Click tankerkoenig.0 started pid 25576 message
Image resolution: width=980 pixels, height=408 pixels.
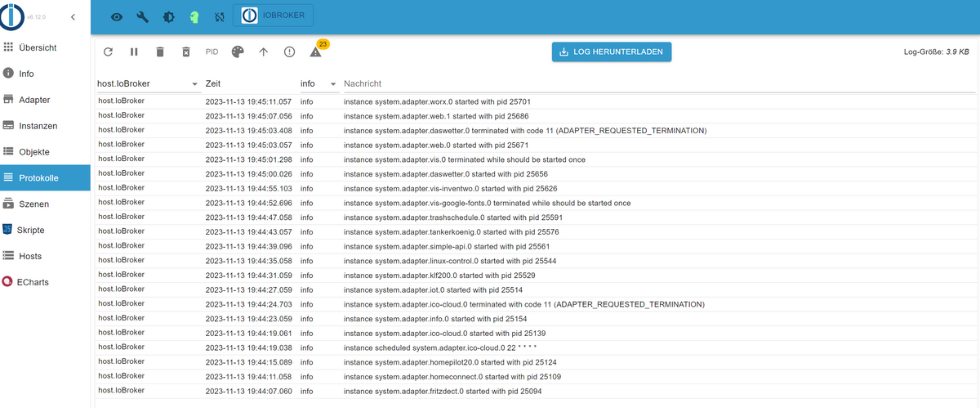click(x=452, y=232)
